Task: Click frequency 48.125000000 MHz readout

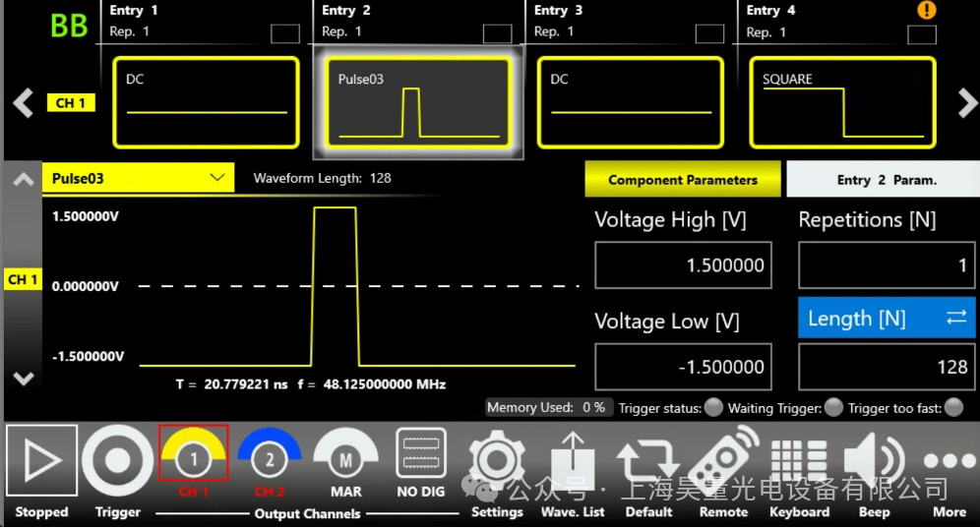Action: 371,384
